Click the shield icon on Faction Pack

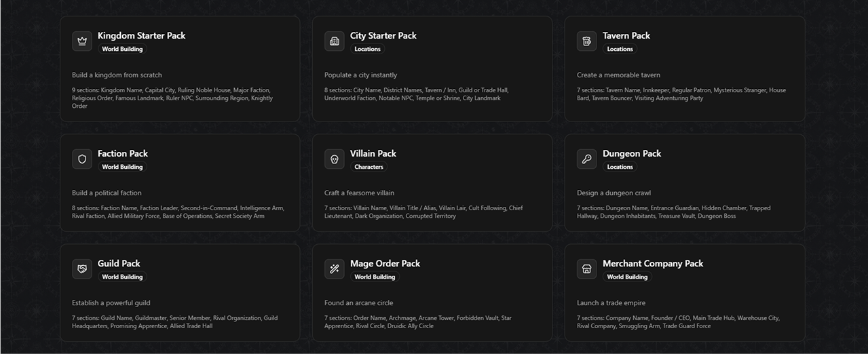(82, 159)
